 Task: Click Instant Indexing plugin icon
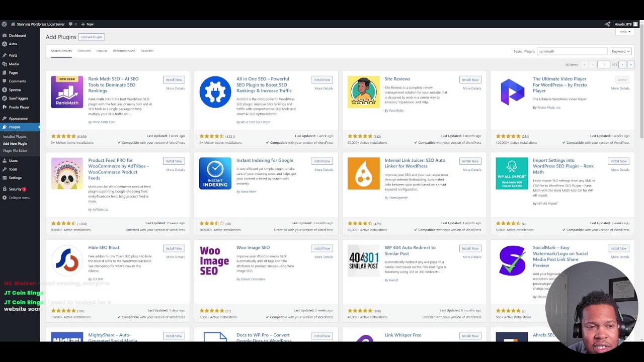pos(215,173)
